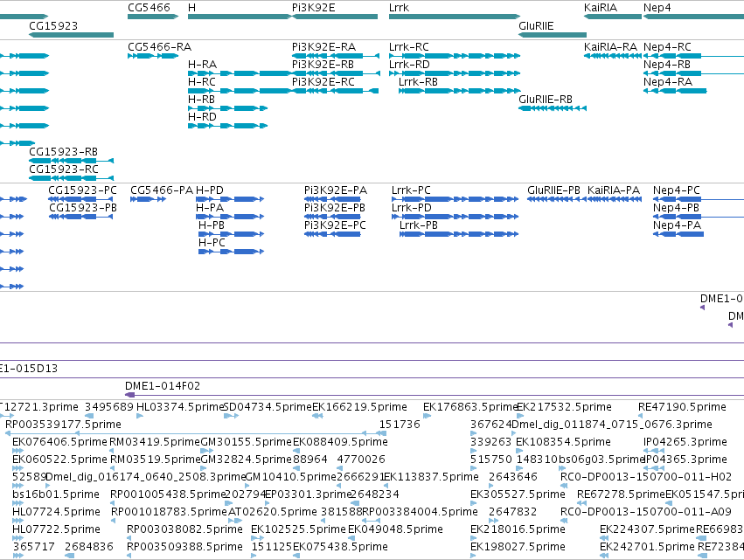Select the RP003539177.5prime EST label
This screenshot has width=744, height=560.
[63, 425]
